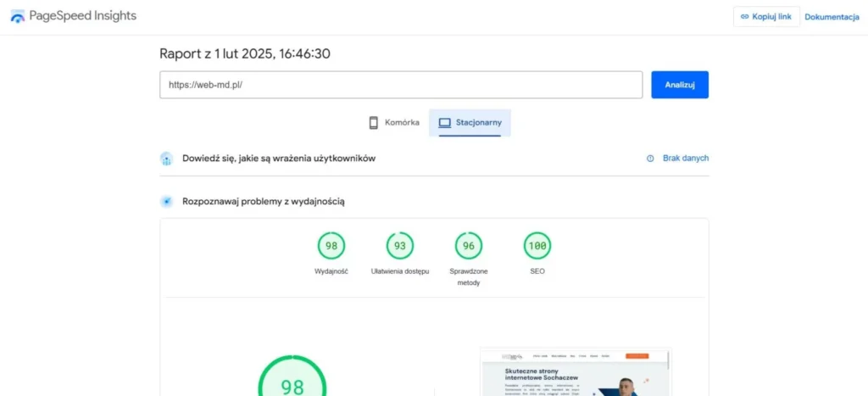The height and width of the screenshot is (396, 868).
Task: Run analysis with Analizuj button
Action: click(679, 85)
